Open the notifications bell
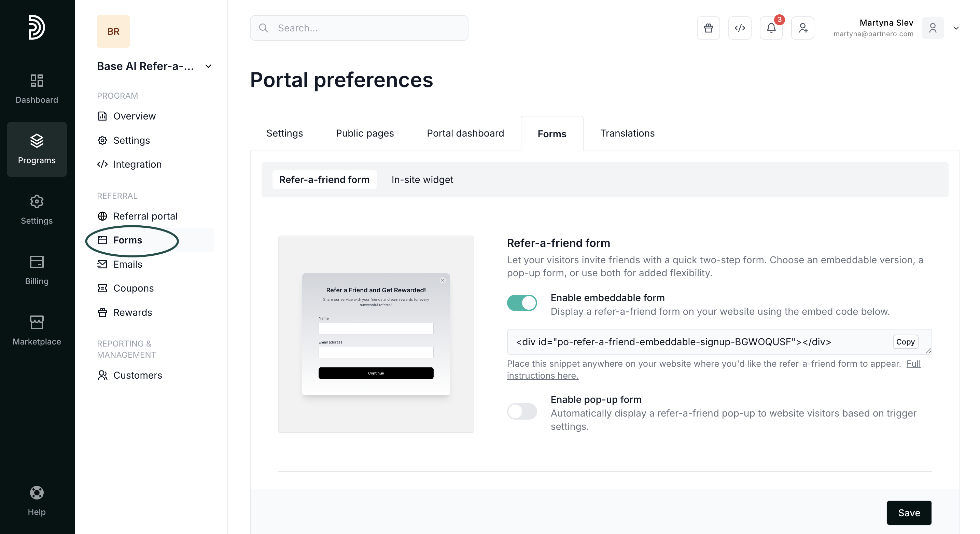The width and height of the screenshot is (980, 534). coord(771,28)
